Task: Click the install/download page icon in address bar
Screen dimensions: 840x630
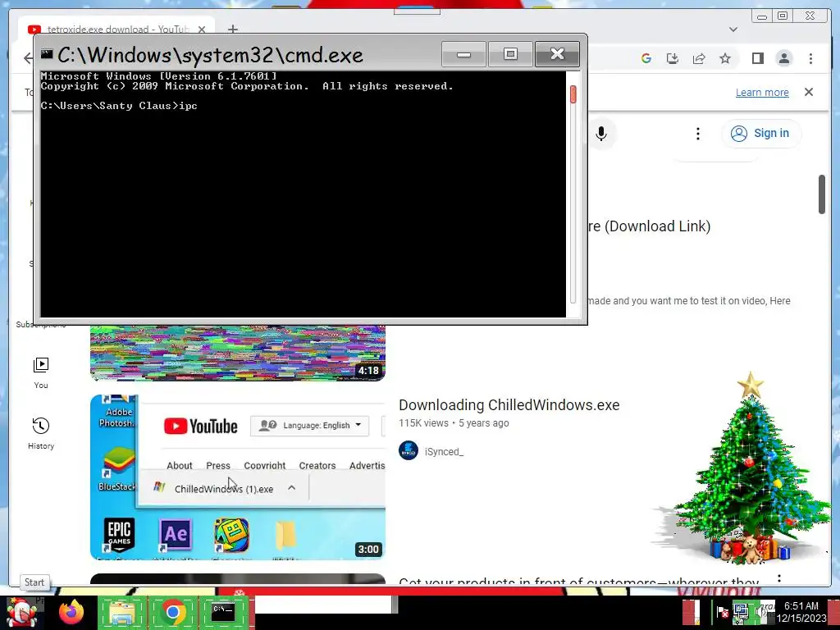Action: pyautogui.click(x=673, y=58)
